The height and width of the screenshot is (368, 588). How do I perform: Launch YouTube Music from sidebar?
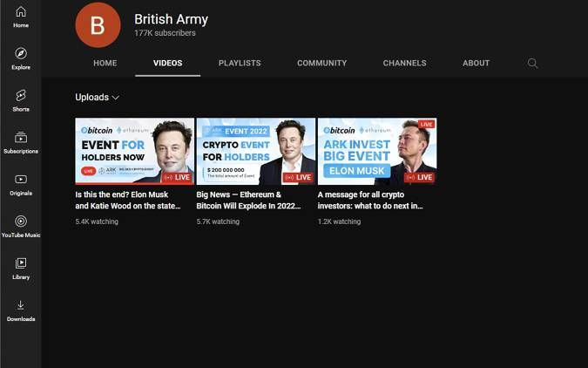[21, 225]
